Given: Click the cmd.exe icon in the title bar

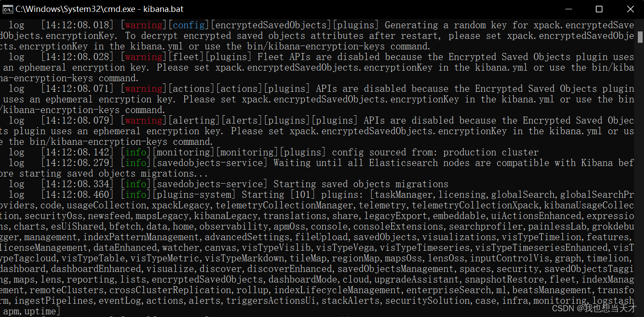Looking at the screenshot, I should pyautogui.click(x=8, y=8).
